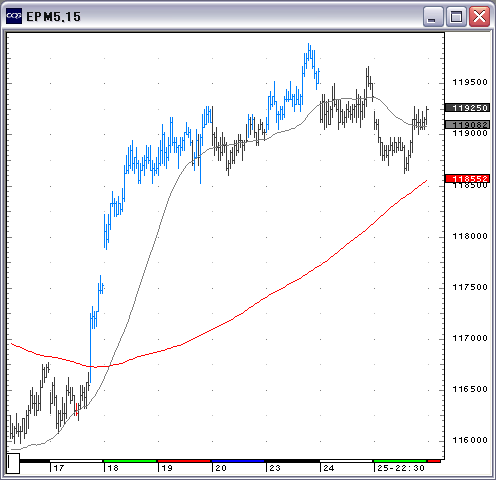Maximize the EPM5,15 chart window
The image size is (496, 480).
pyautogui.click(x=456, y=16)
